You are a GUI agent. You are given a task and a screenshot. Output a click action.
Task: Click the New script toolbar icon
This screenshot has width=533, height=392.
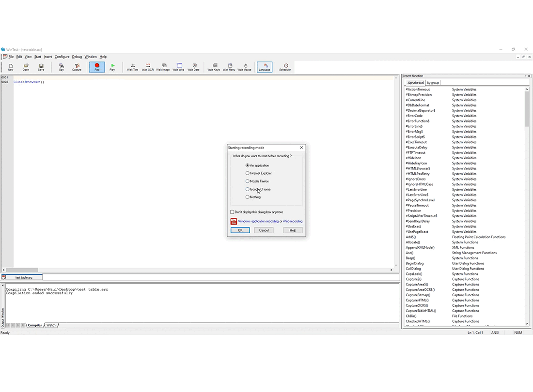(x=11, y=67)
